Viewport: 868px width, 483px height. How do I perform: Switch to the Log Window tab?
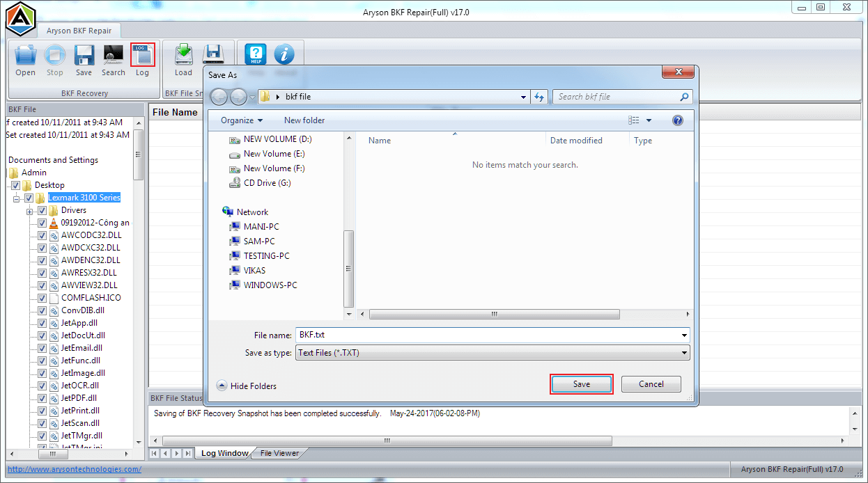(x=224, y=453)
